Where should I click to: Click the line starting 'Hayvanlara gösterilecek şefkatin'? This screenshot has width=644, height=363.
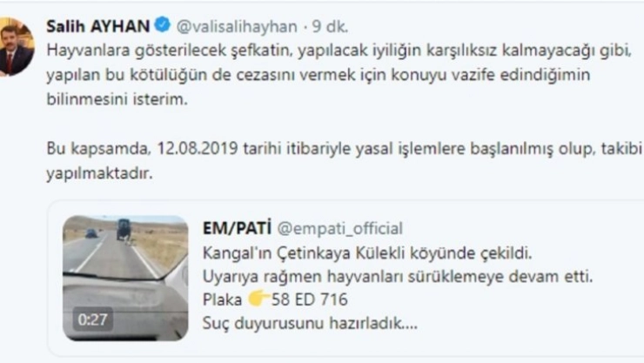click(x=339, y=50)
